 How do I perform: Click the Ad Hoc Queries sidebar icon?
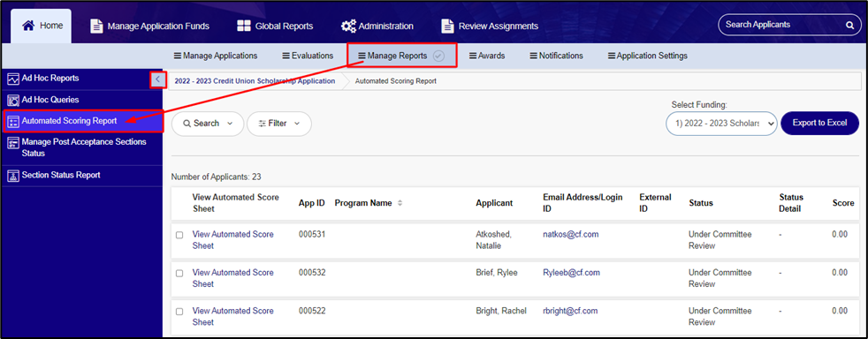(x=13, y=100)
